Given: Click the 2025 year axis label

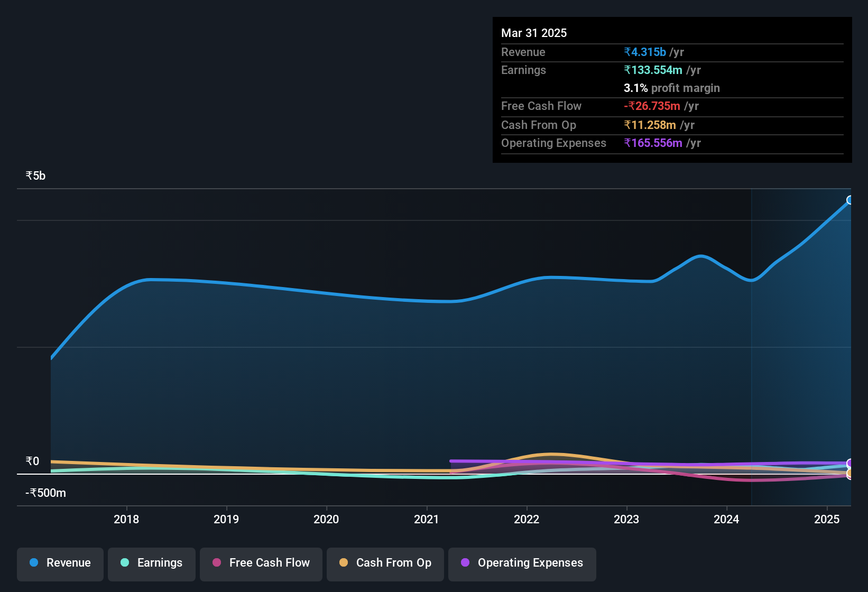Looking at the screenshot, I should tap(827, 520).
